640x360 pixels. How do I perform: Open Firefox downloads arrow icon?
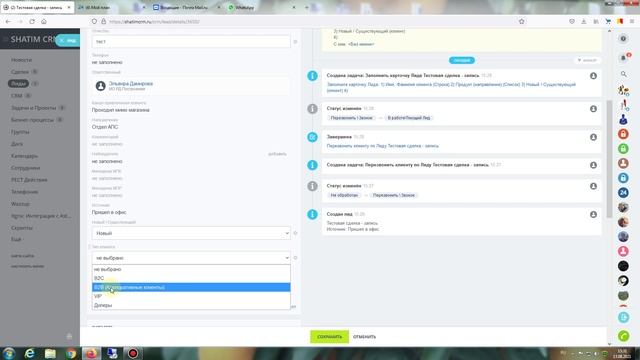584,21
